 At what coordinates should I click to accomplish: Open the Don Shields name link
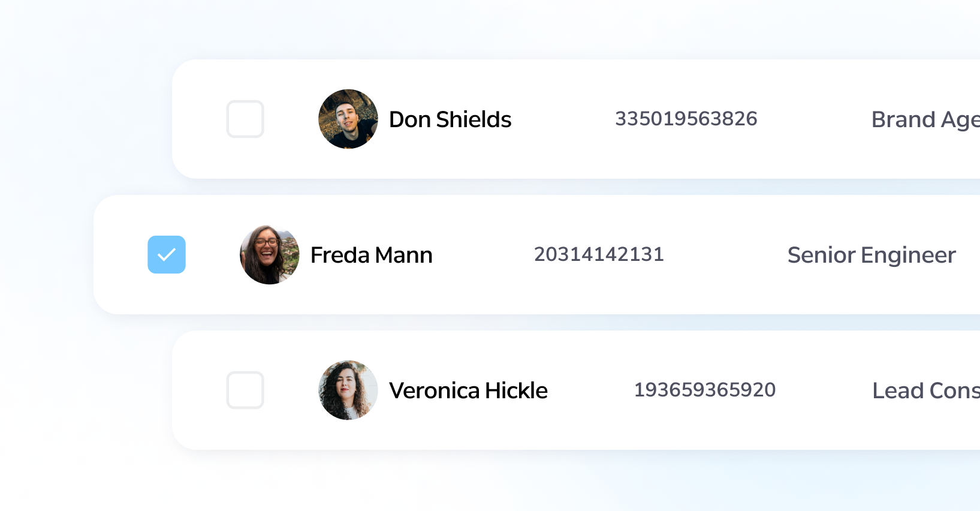pos(450,119)
